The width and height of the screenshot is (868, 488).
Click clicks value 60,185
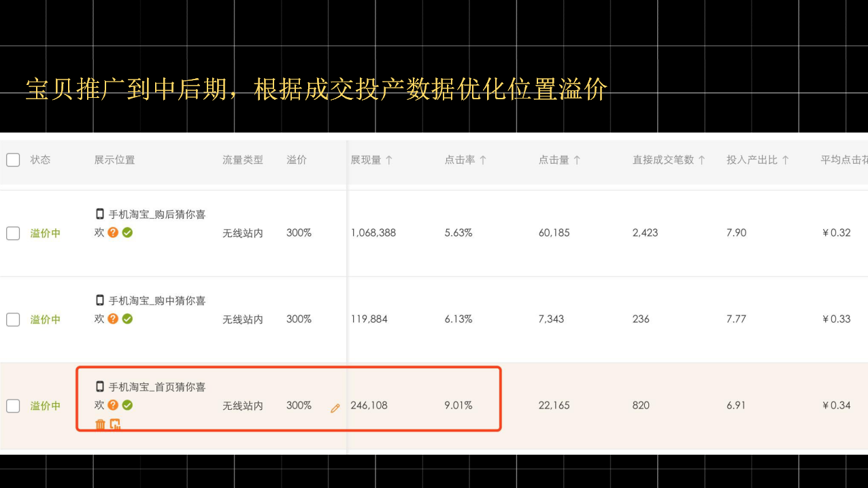[x=554, y=232]
